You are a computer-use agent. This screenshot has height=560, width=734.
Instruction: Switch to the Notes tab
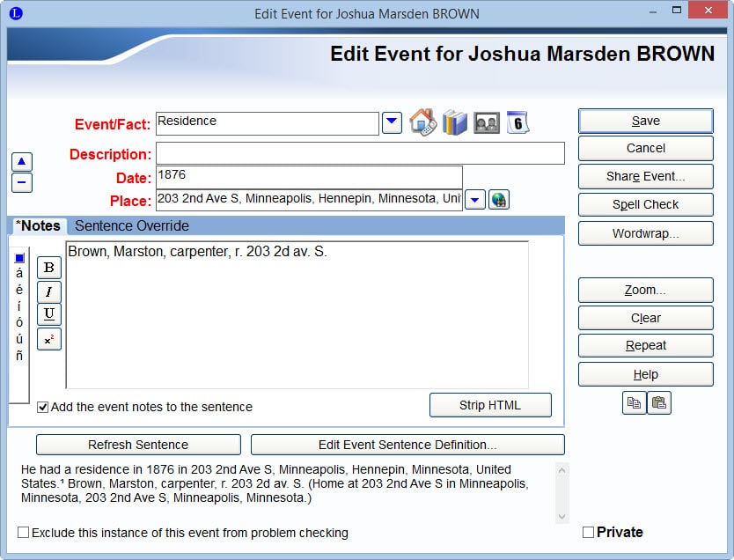click(x=38, y=225)
